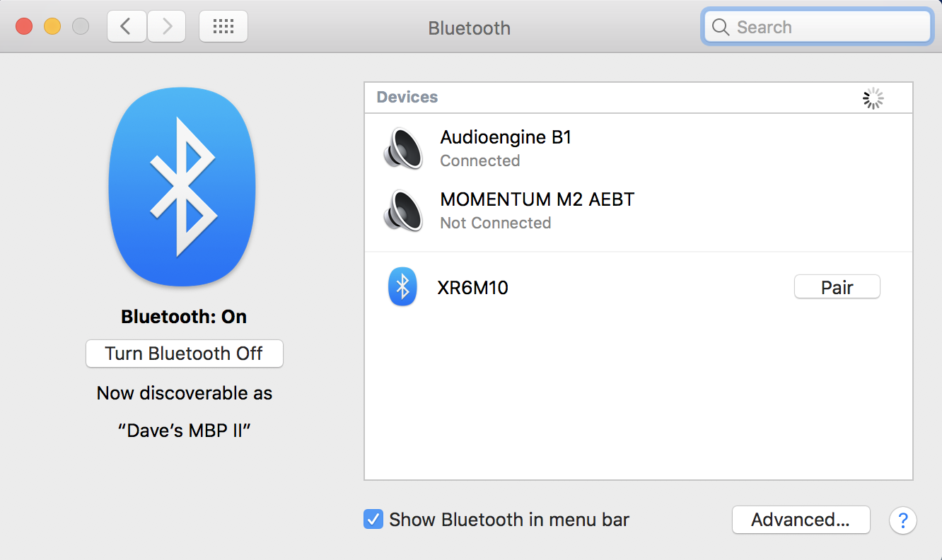Image resolution: width=942 pixels, height=560 pixels.
Task: Click the "Dave's MBP II" name text
Action: pyautogui.click(x=184, y=430)
